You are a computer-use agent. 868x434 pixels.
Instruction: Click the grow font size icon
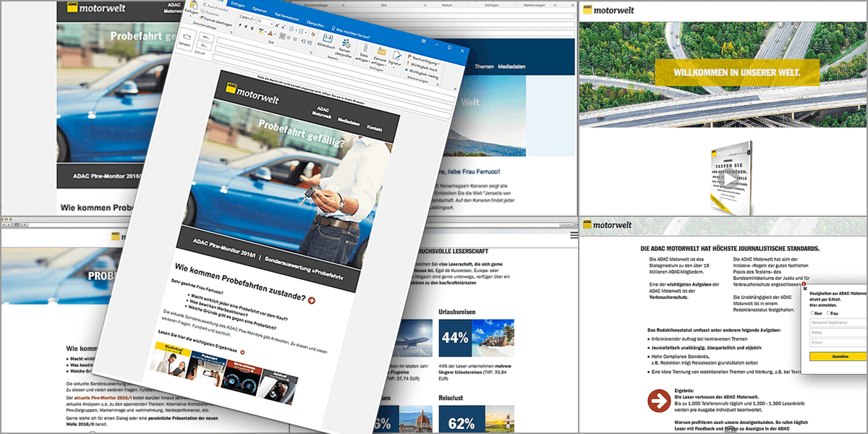click(277, 25)
